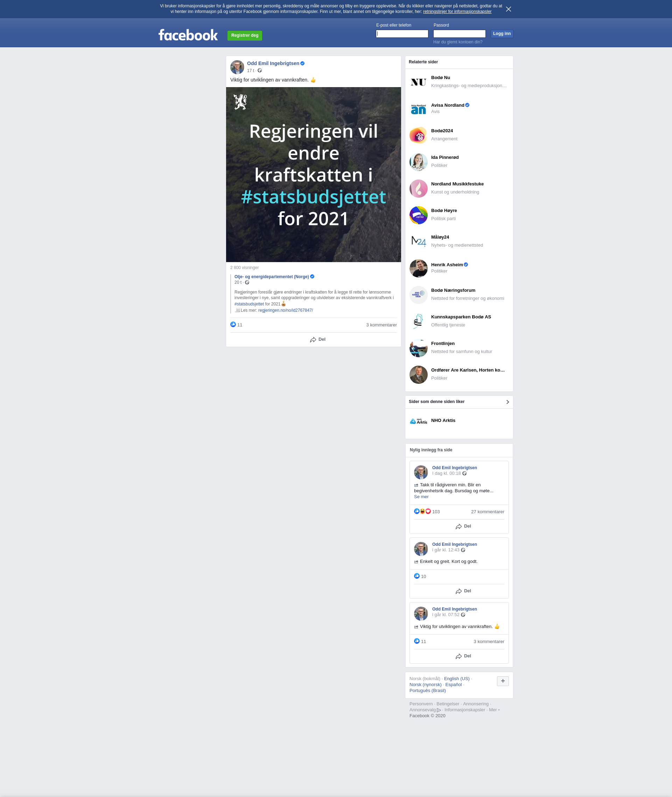
Task: Click 'Se mer' on recent post
Action: [x=421, y=497]
